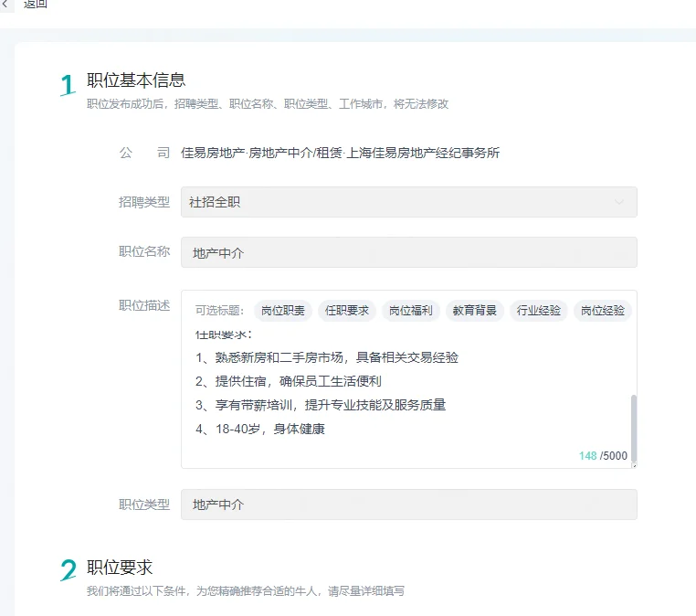This screenshot has width=696, height=616.
Task: Insert the 教育背景 title tag
Action: [475, 311]
